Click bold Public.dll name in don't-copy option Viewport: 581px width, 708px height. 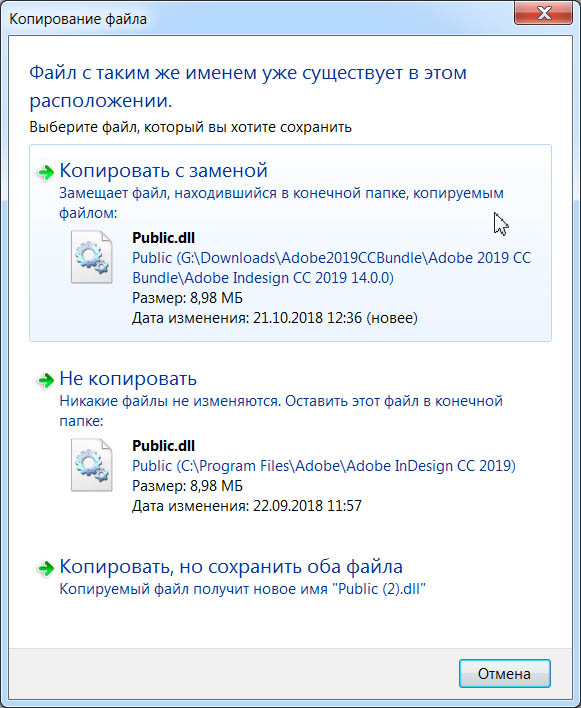point(163,446)
